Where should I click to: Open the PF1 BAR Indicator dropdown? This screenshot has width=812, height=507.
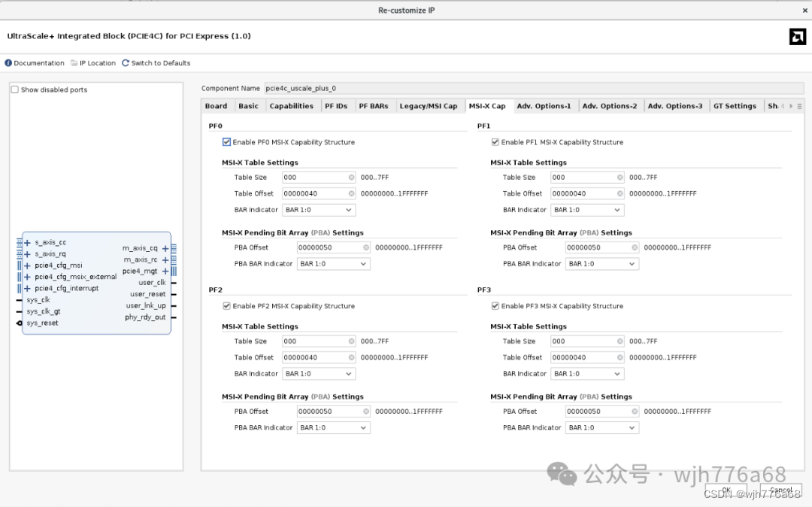pos(587,211)
